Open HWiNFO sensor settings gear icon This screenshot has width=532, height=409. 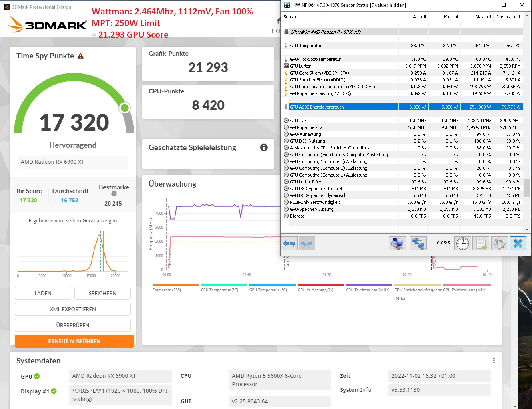[x=499, y=244]
